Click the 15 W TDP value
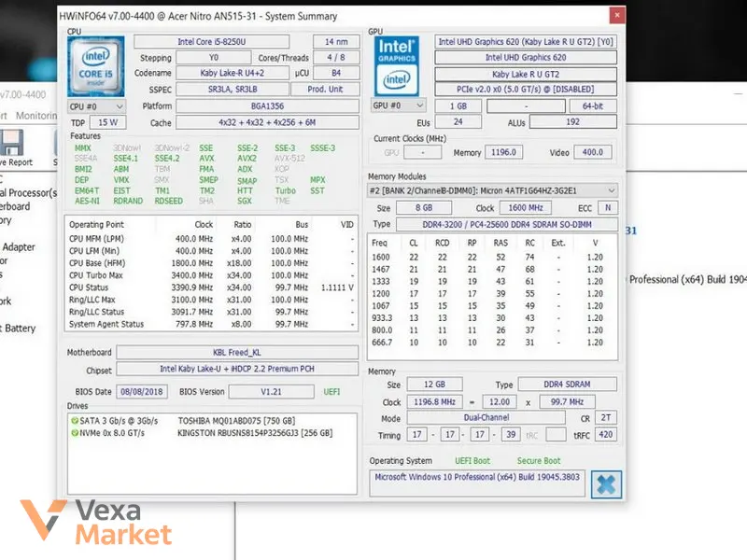Viewport: 747px width, 560px height. (107, 122)
